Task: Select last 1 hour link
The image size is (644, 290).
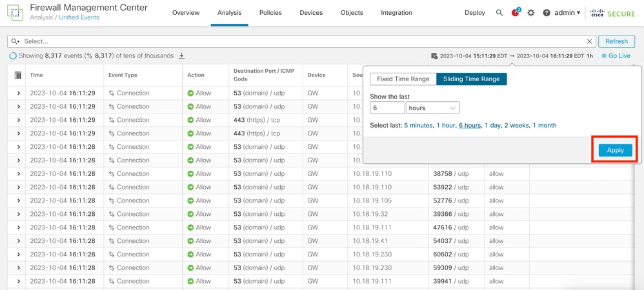Action: pyautogui.click(x=446, y=126)
